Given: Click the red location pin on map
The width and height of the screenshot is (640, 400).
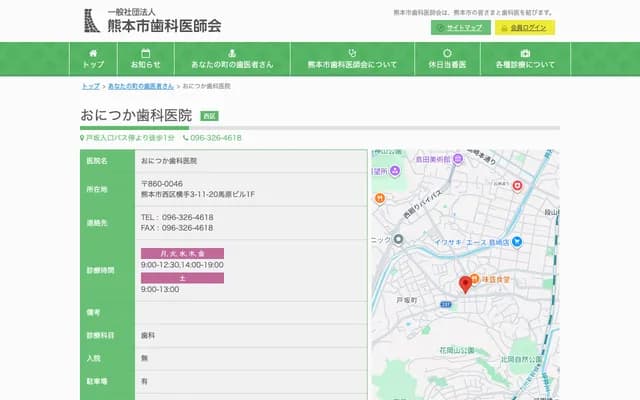Looking at the screenshot, I should click(x=465, y=284).
